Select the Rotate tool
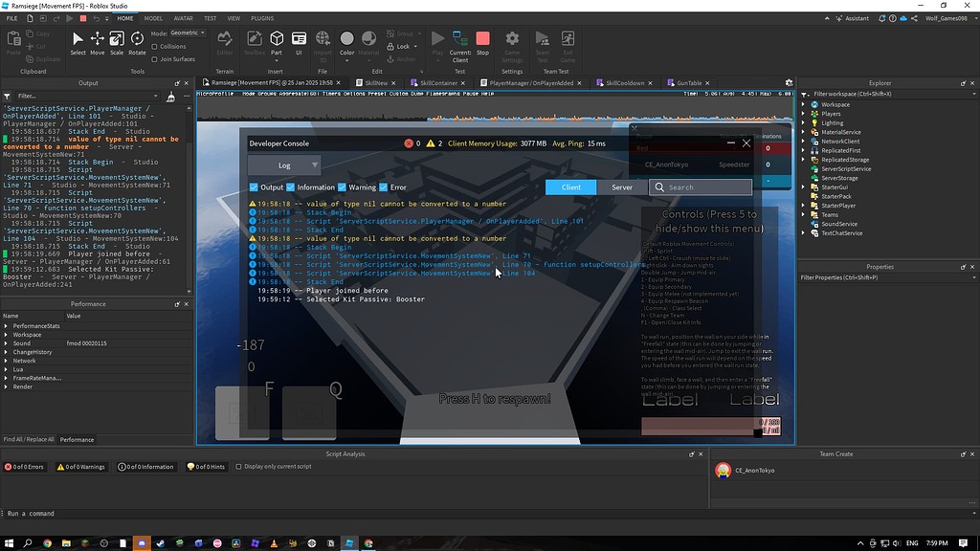Screen dimensions: 980x551 (138, 40)
